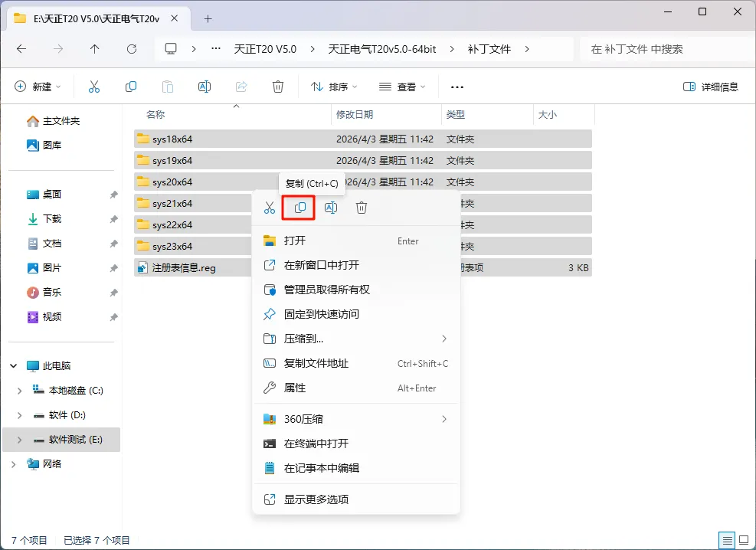Viewport: 756px width, 550px height.
Task: Open the 排序 sort dropdown
Action: tap(334, 87)
